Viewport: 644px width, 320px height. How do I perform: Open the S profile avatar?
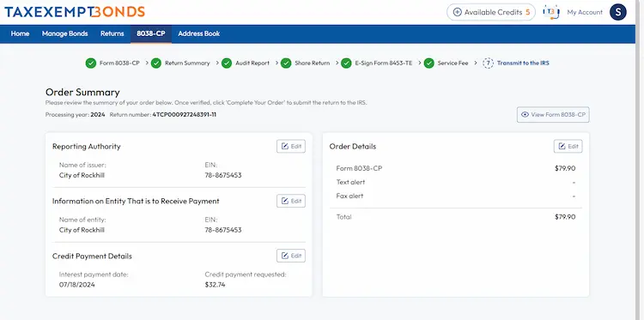click(x=617, y=12)
